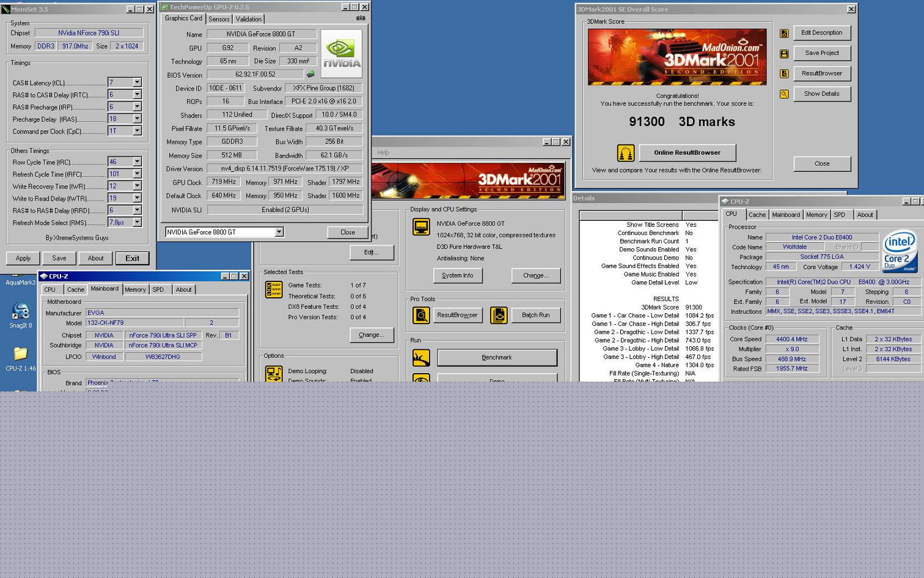
Task: Open About tab in left CPU-Z window
Action: (183, 289)
